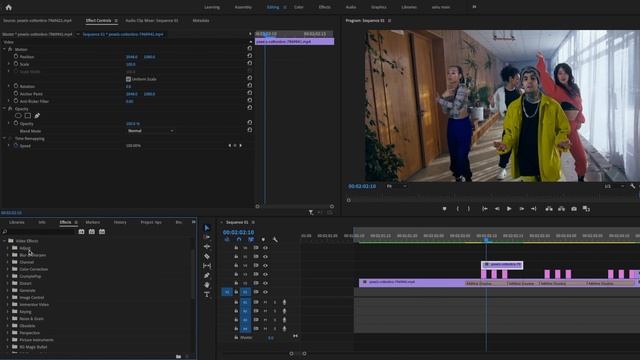Toggle Uniform Scale checkbox
Image resolution: width=640 pixels, height=360 pixels.
(x=128, y=79)
